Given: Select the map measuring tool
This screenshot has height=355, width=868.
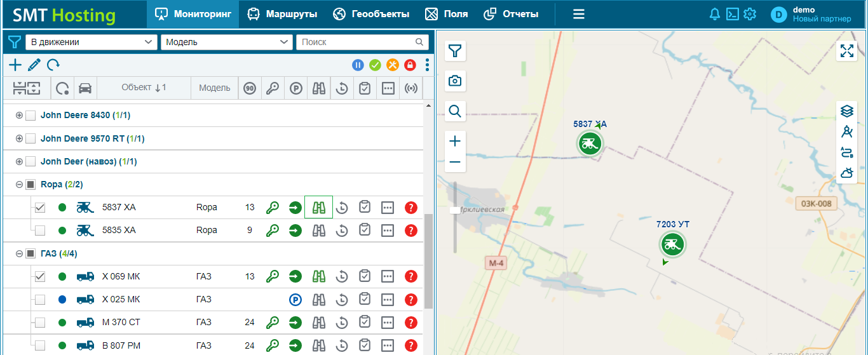Looking at the screenshot, I should tap(846, 131).
